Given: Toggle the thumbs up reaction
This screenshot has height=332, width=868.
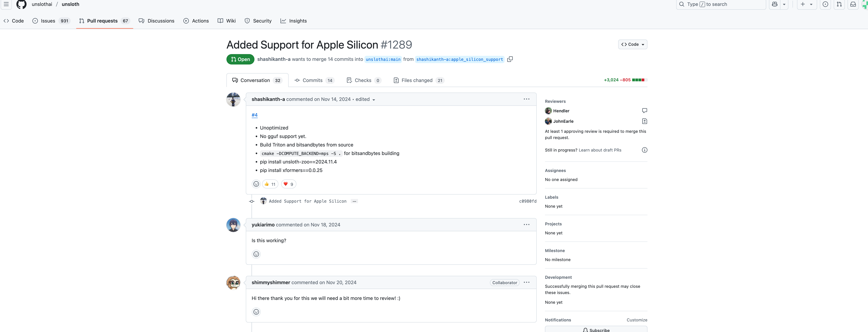Looking at the screenshot, I should coord(270,184).
